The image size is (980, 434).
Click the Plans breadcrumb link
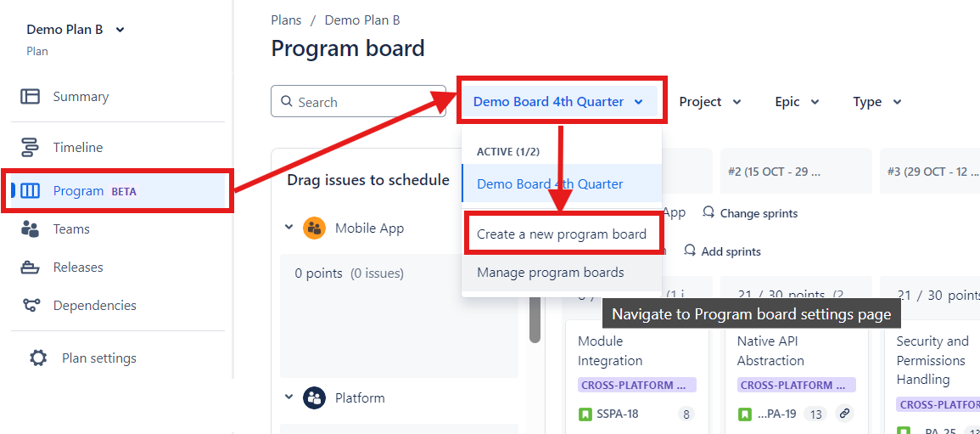[286, 20]
